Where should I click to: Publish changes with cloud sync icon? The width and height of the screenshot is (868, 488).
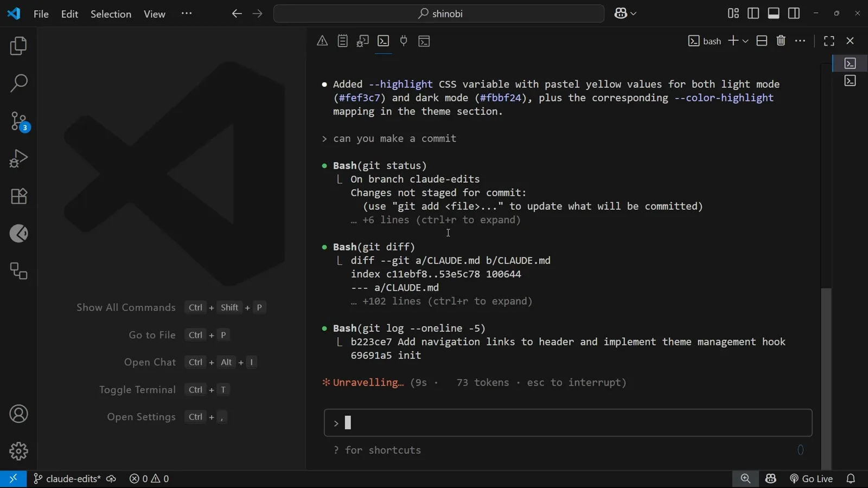[111, 479]
